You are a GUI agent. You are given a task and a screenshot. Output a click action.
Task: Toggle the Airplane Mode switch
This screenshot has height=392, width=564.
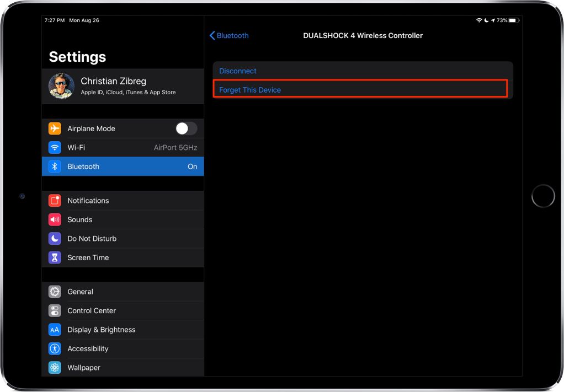[187, 128]
